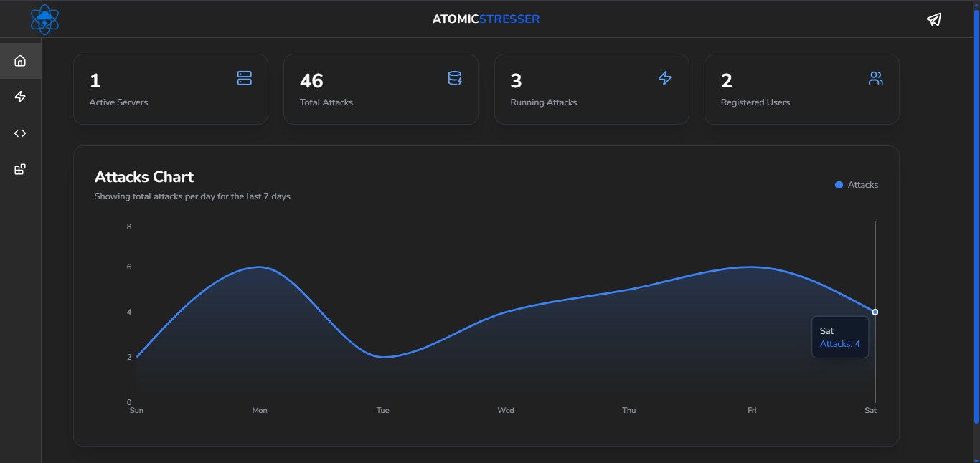Click the y-axis value 8

pyautogui.click(x=129, y=227)
